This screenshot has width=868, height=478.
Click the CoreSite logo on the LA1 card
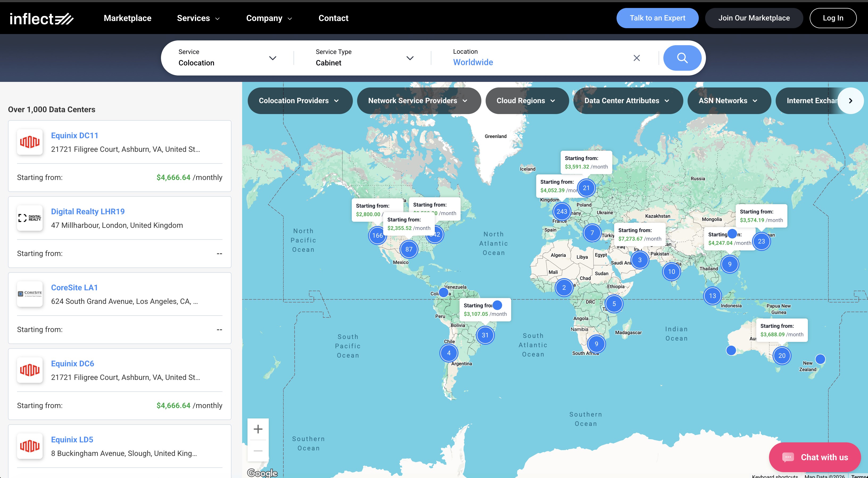[30, 294]
